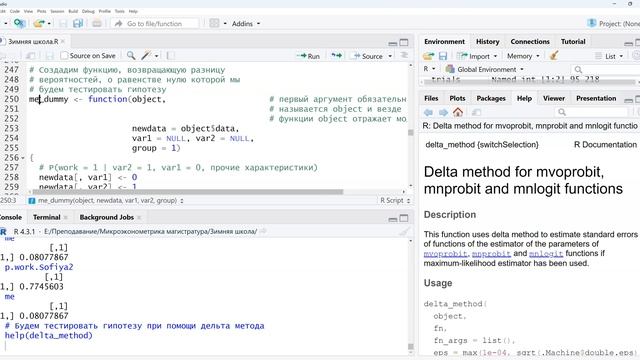The width and height of the screenshot is (640, 360).
Task: Click the clear environment broom icon
Action: tap(553, 56)
